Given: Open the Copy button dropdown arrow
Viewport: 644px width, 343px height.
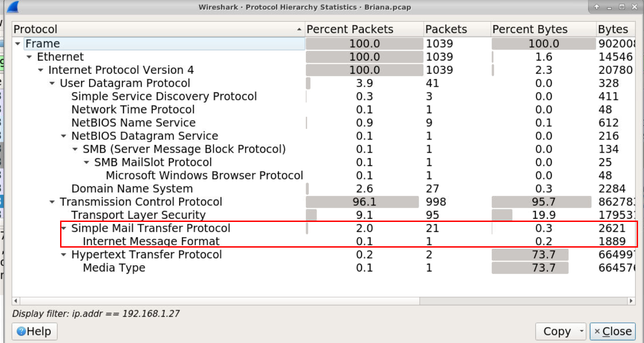Looking at the screenshot, I should (x=582, y=332).
